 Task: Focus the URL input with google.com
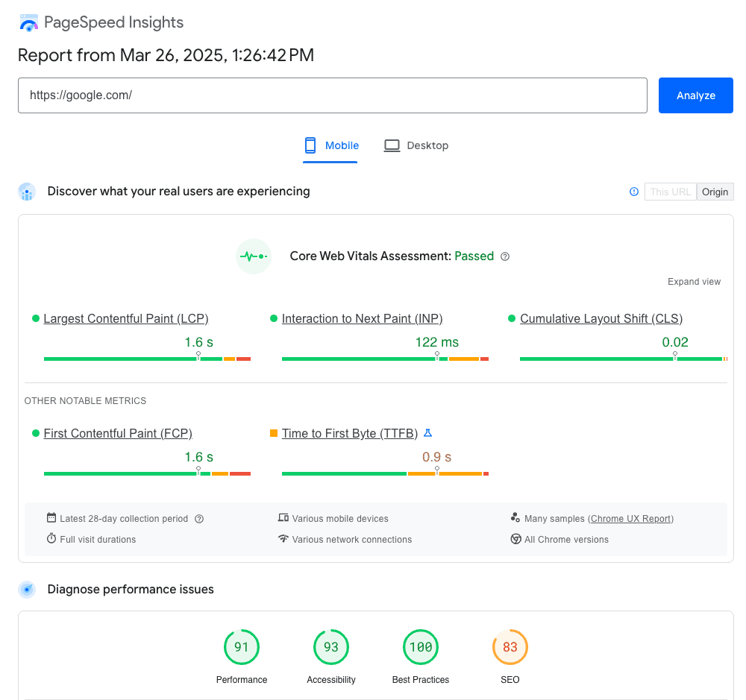coord(333,95)
